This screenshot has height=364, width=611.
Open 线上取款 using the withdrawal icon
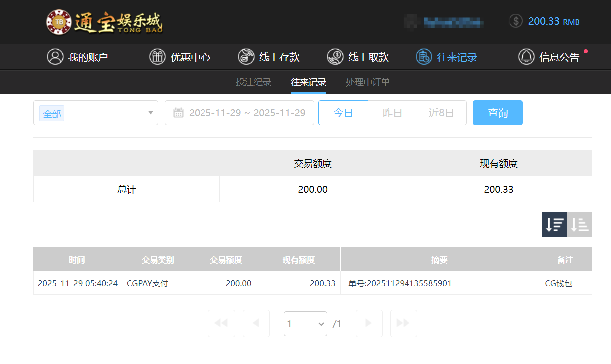334,56
